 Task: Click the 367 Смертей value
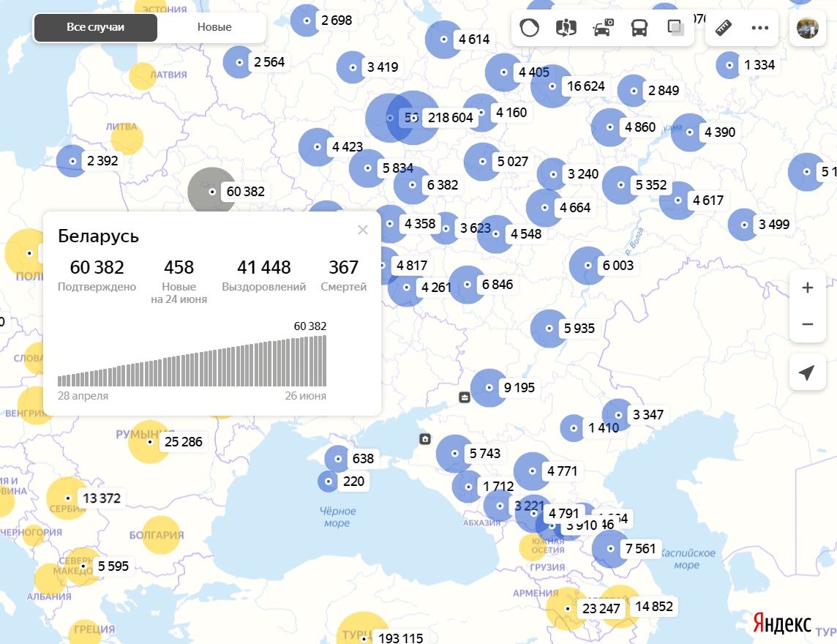[343, 267]
